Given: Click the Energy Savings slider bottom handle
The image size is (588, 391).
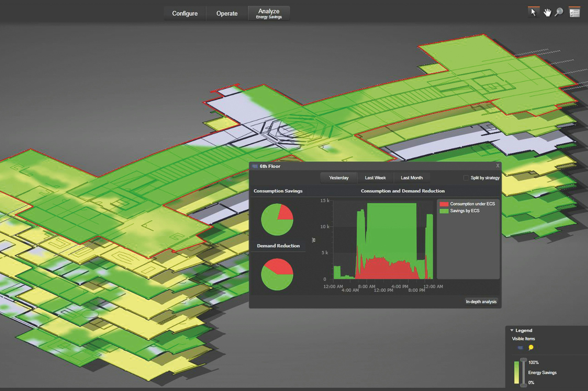Looking at the screenshot, I should pyautogui.click(x=523, y=385).
